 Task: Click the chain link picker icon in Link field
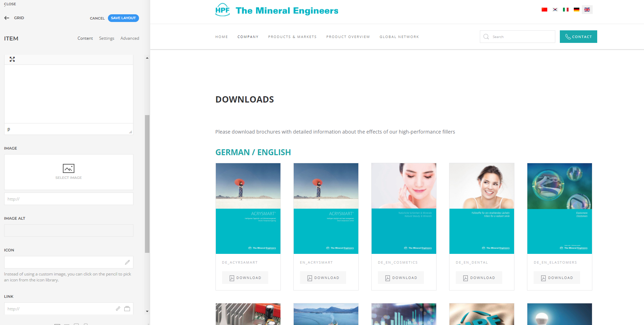tap(118, 309)
